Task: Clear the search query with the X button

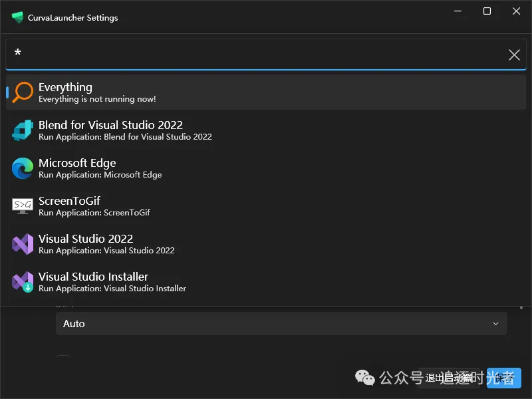Action: tap(514, 55)
